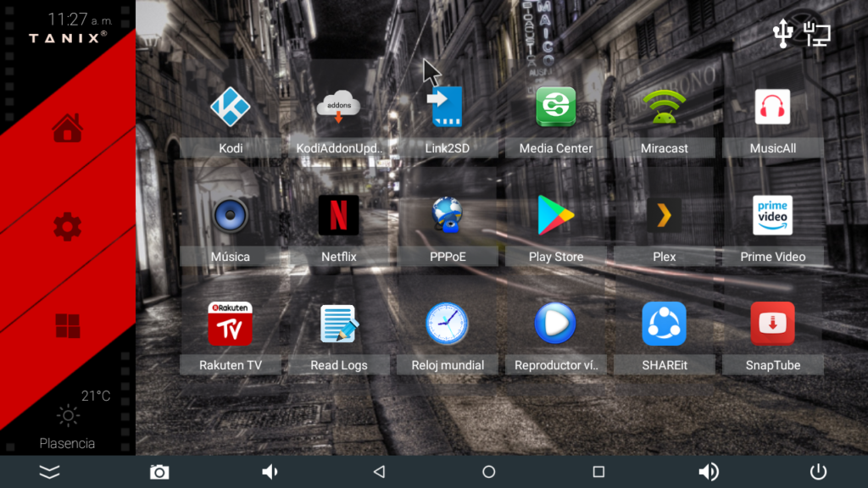Click the MusicAll label

click(773, 148)
